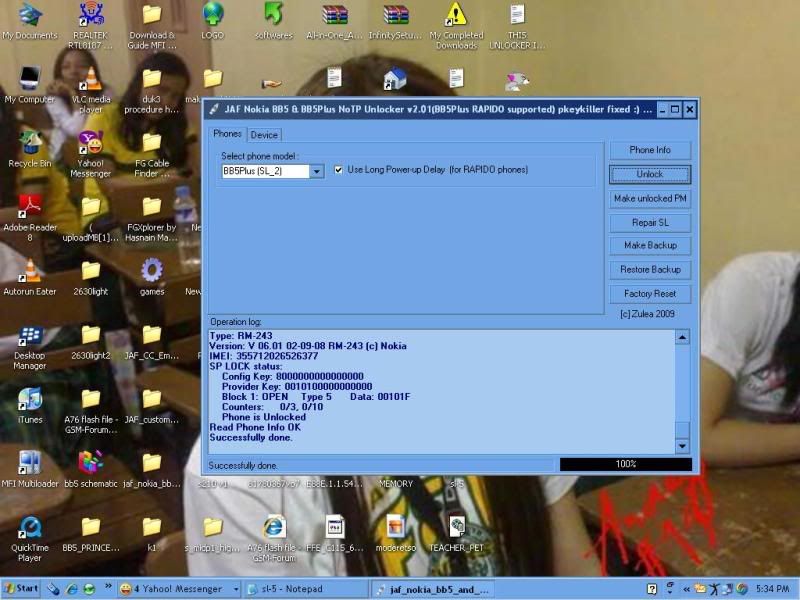800x600 pixels.
Task: Click 'Provider Key' log line
Action: pyautogui.click(x=297, y=387)
